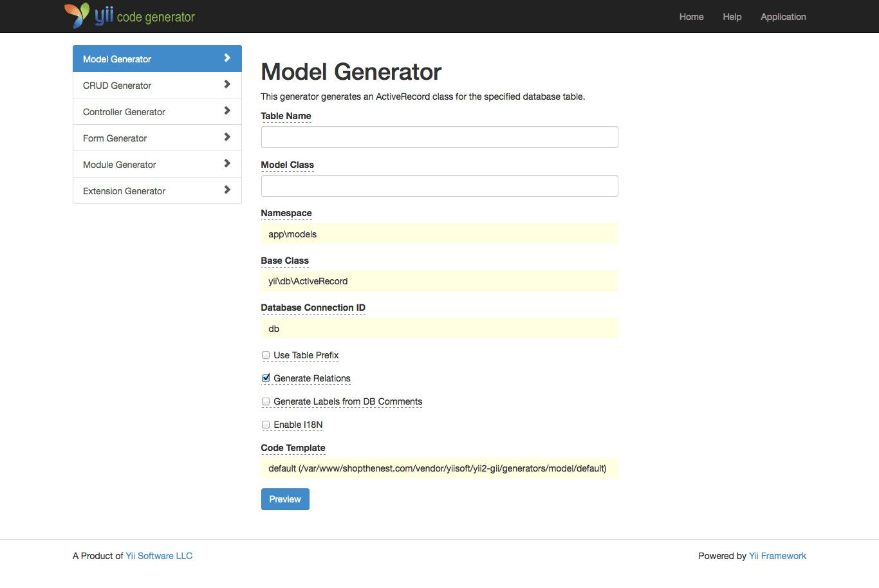Uncheck the Generate Relations checkbox

point(266,378)
